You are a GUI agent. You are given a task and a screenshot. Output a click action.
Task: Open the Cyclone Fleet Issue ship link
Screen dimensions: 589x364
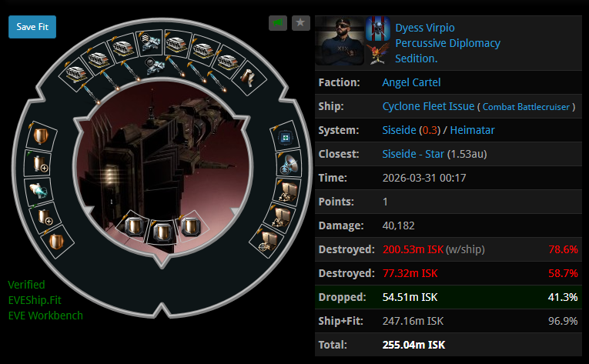428,106
